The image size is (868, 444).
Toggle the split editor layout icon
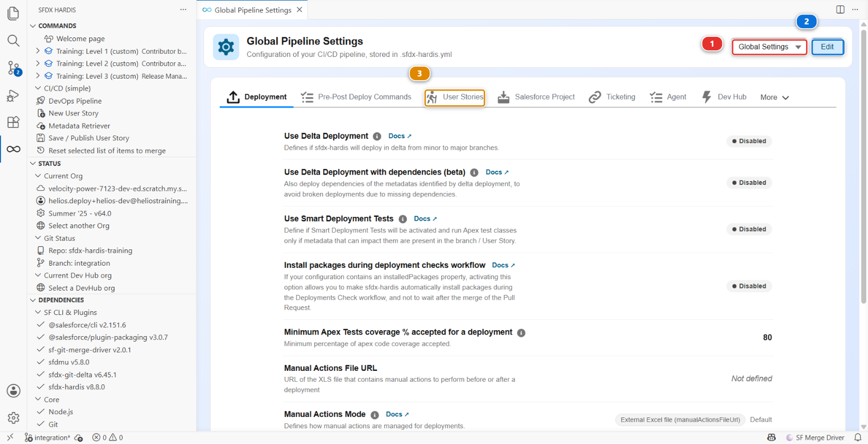[x=840, y=10]
